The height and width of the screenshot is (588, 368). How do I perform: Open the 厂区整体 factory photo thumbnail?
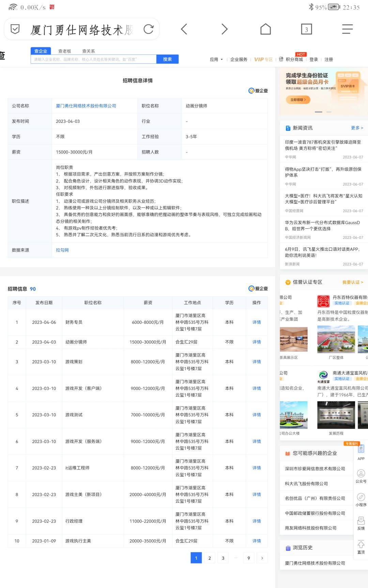336,339
